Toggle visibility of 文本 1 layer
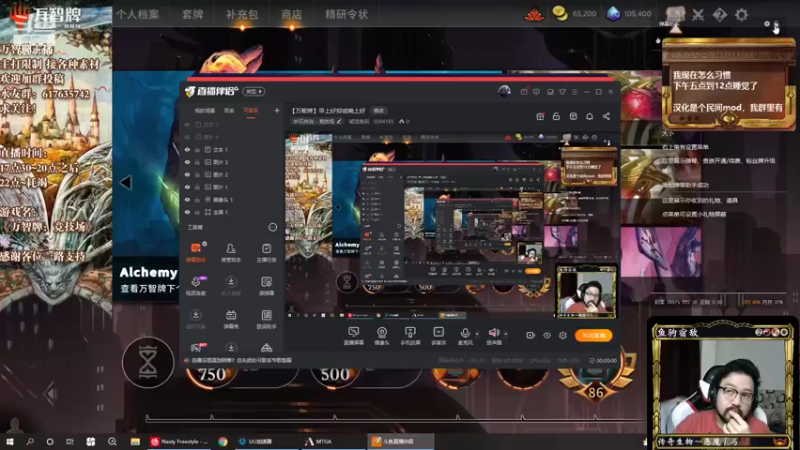The height and width of the screenshot is (450, 800). click(x=187, y=149)
